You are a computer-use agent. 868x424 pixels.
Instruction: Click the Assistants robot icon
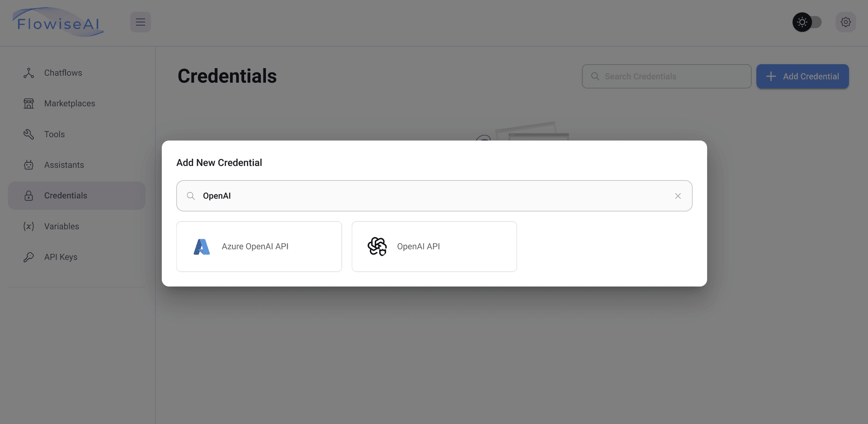pyautogui.click(x=28, y=165)
